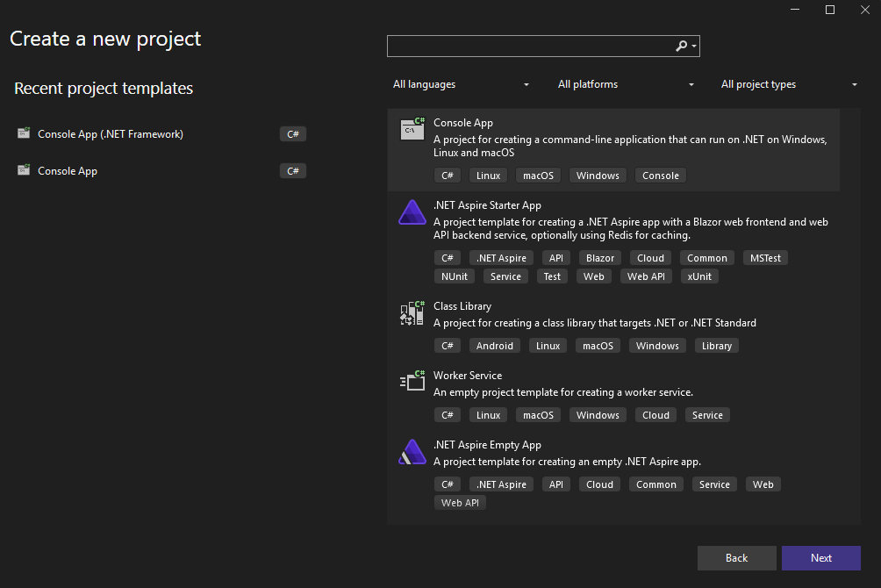Click the .NET Aspire Empty App icon

tap(412, 452)
